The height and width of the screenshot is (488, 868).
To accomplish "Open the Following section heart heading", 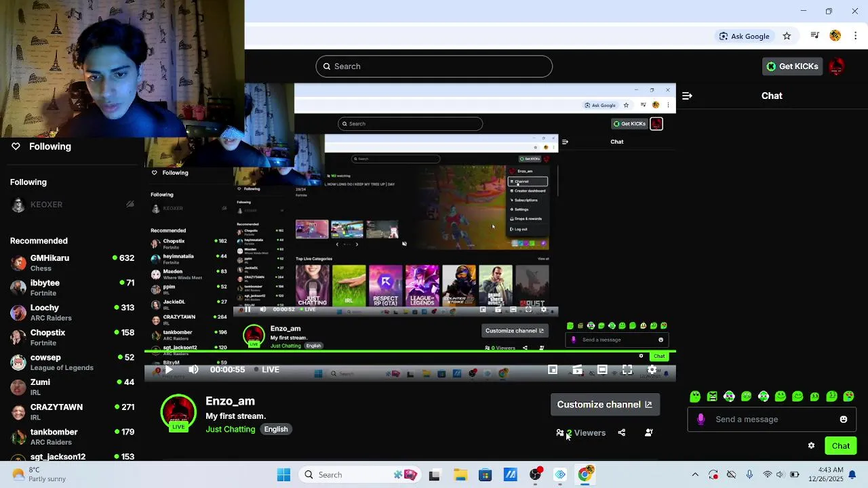I will pyautogui.click(x=41, y=146).
